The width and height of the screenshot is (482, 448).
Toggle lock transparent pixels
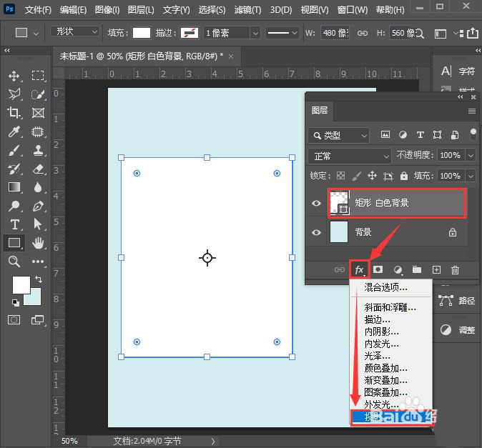(341, 176)
